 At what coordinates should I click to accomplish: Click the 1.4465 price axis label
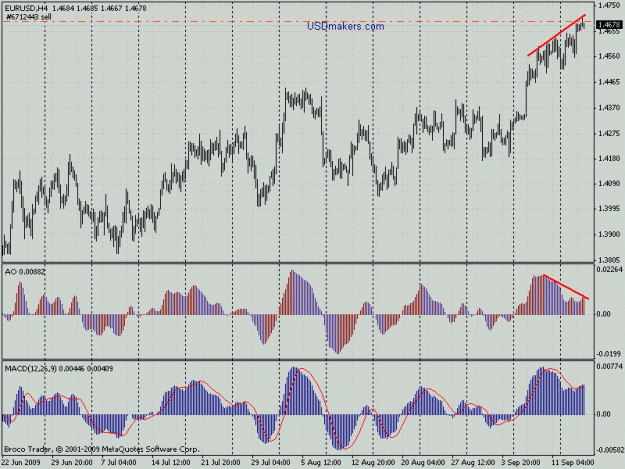click(609, 82)
